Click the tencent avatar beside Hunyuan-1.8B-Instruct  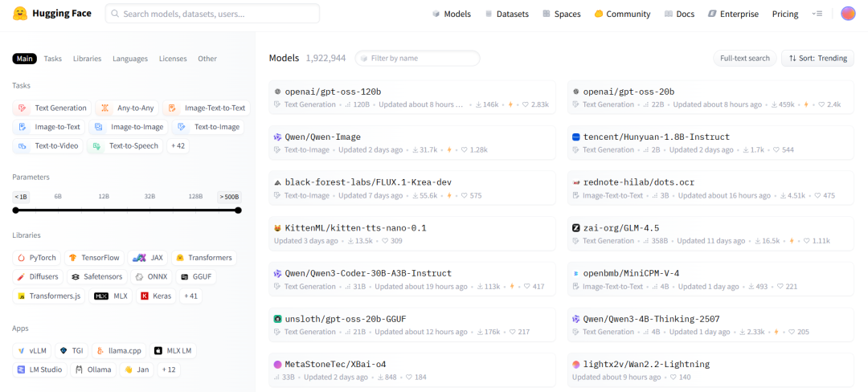click(x=575, y=137)
